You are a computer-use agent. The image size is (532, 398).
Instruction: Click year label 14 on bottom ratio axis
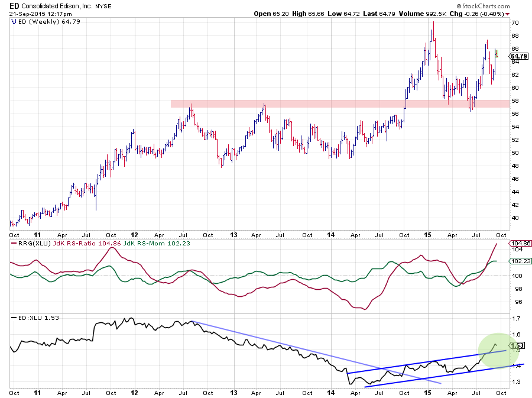click(331, 393)
